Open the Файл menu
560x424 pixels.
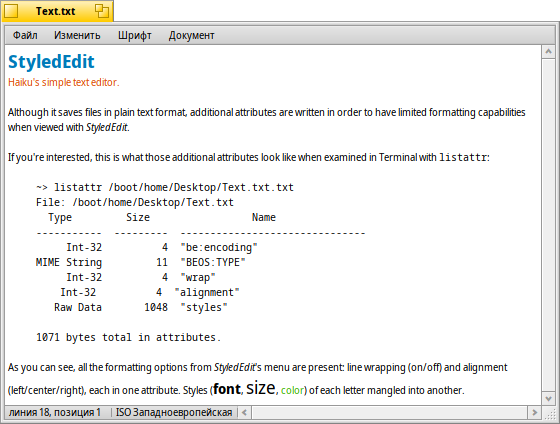coord(25,35)
